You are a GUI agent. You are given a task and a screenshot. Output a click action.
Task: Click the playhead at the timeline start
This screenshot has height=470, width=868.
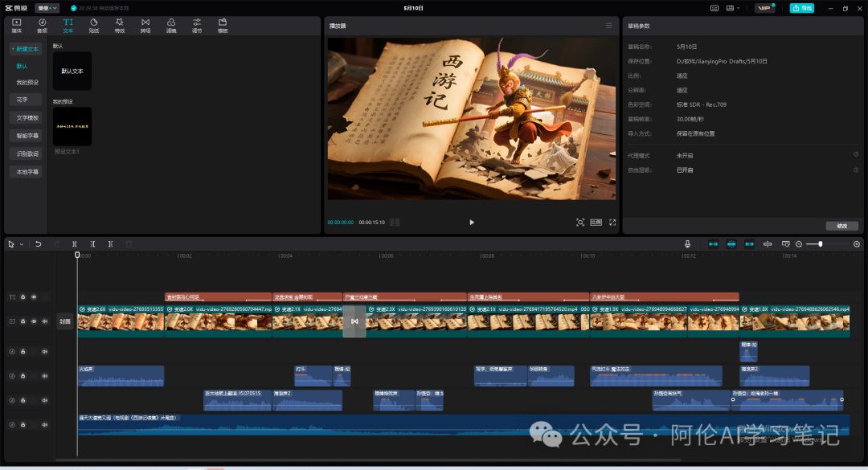pyautogui.click(x=77, y=255)
